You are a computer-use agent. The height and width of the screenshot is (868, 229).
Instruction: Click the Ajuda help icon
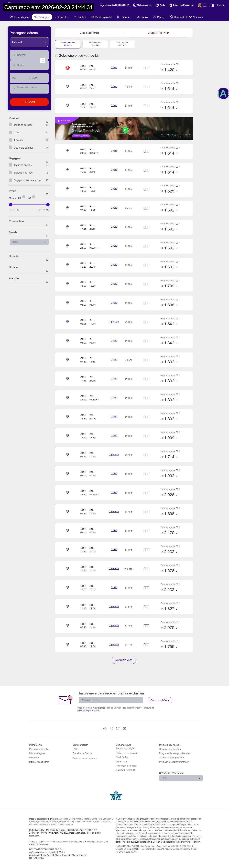click(x=157, y=5)
